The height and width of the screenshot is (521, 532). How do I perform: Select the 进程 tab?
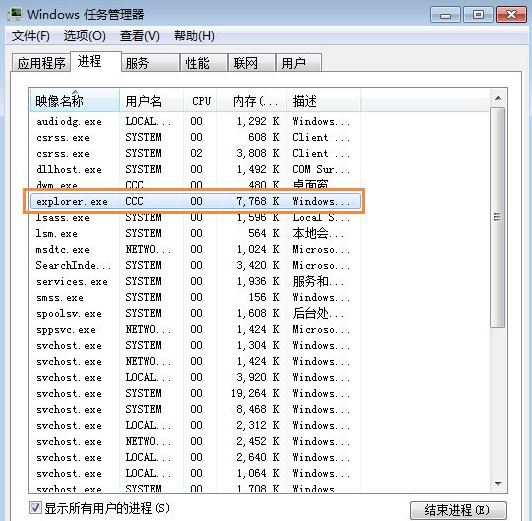pyautogui.click(x=96, y=61)
